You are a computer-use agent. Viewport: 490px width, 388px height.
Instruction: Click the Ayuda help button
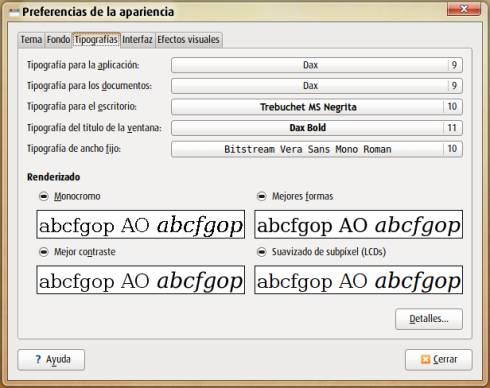coord(51,360)
